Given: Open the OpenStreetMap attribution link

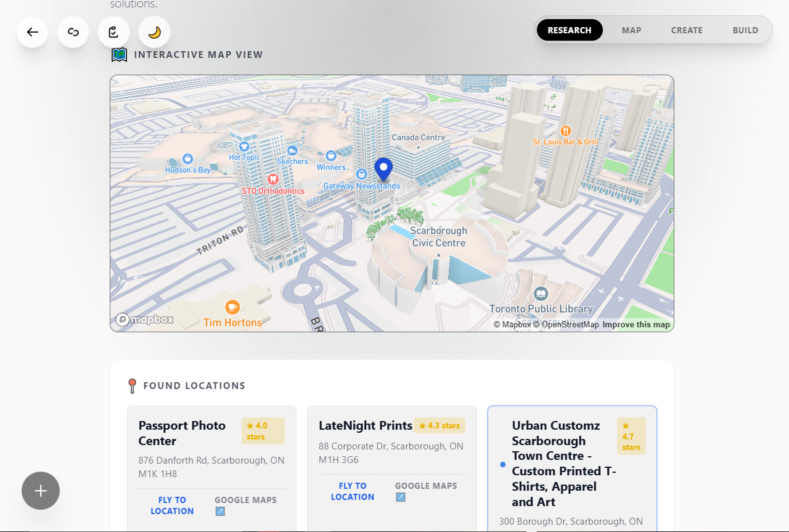Looking at the screenshot, I should [566, 325].
